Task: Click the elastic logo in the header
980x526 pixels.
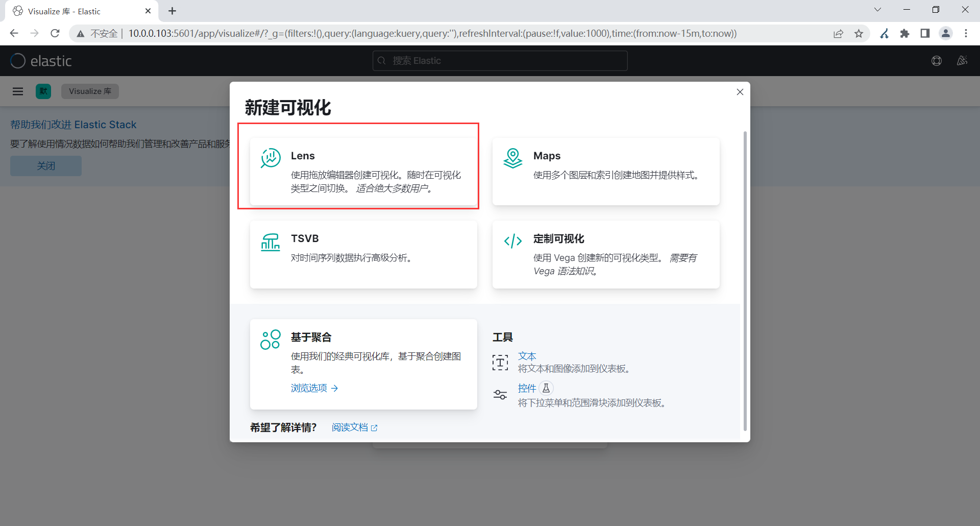Action: [41, 61]
